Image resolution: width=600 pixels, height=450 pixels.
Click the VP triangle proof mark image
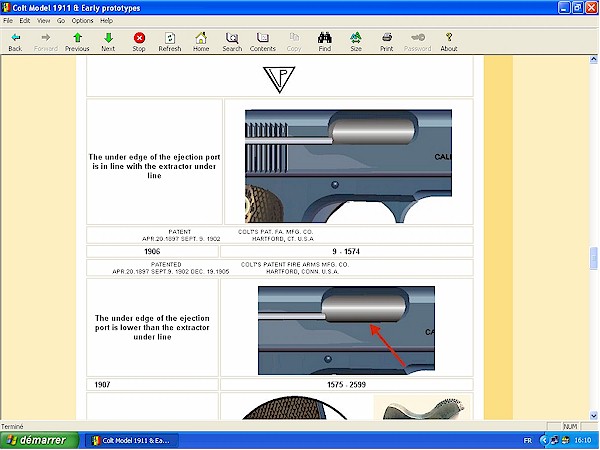click(x=279, y=79)
